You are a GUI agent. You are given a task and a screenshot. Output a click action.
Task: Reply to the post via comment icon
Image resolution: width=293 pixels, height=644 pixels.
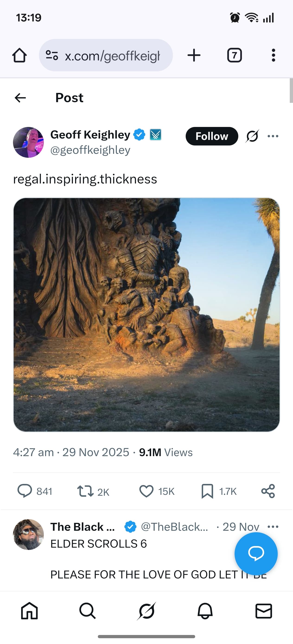(x=25, y=491)
